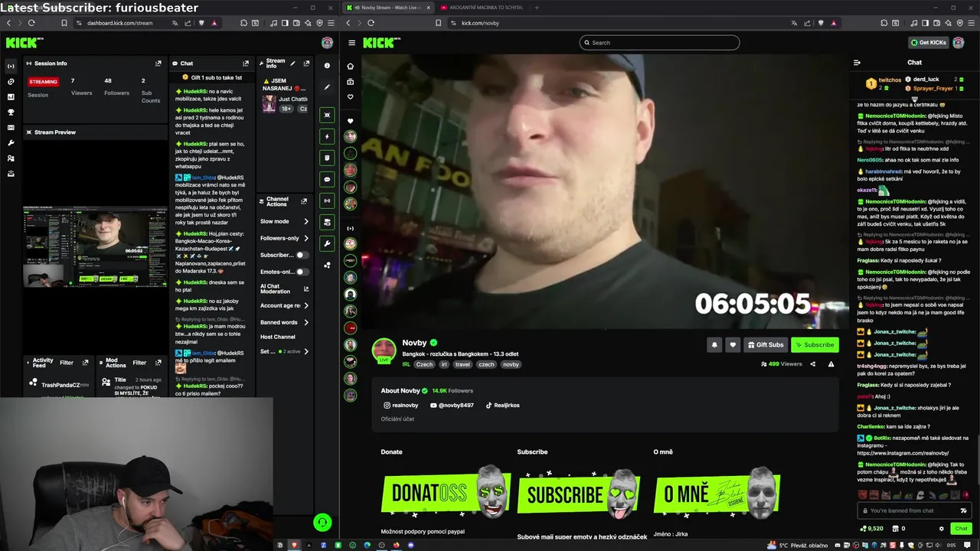Open profile avatar menu on kick.com/novby

click(959, 43)
